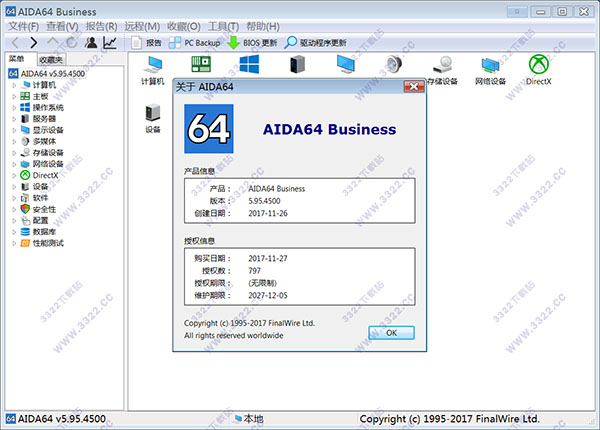Open the DirectX icon in main pane
Screen dimensions: 600x430
(539, 70)
